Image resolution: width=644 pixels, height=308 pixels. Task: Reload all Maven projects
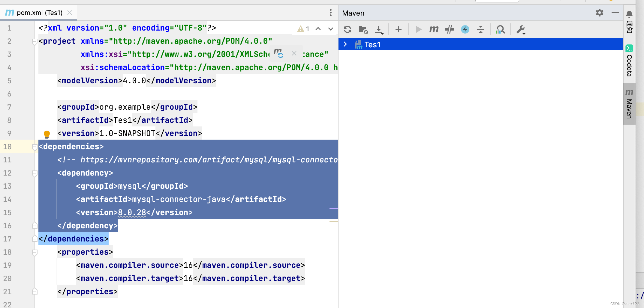click(348, 29)
